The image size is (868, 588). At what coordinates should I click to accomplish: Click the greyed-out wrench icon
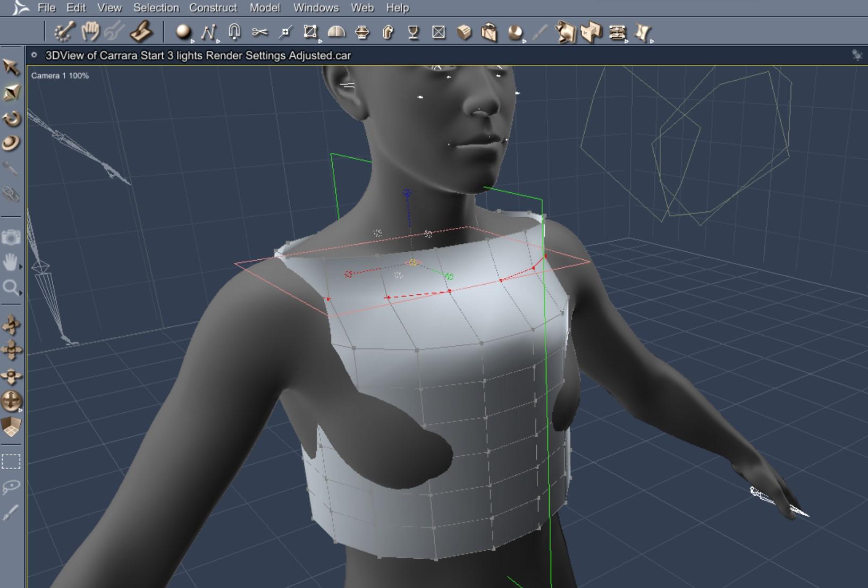pyautogui.click(x=114, y=32)
